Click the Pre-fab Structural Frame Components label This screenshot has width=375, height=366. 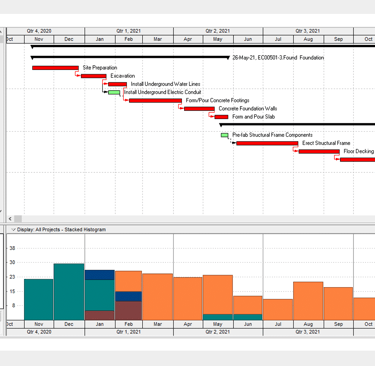click(x=272, y=135)
